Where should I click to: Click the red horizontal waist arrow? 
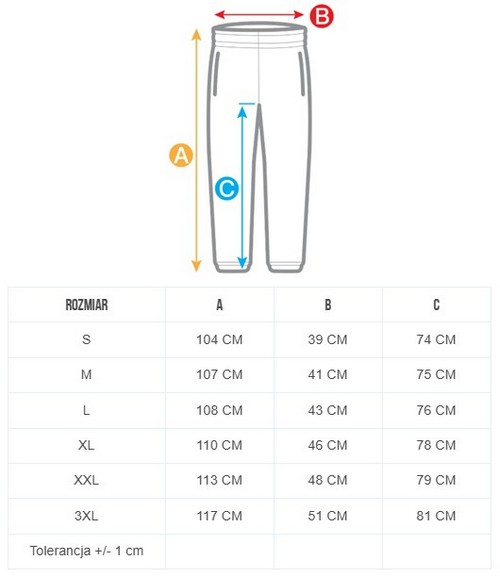click(259, 15)
